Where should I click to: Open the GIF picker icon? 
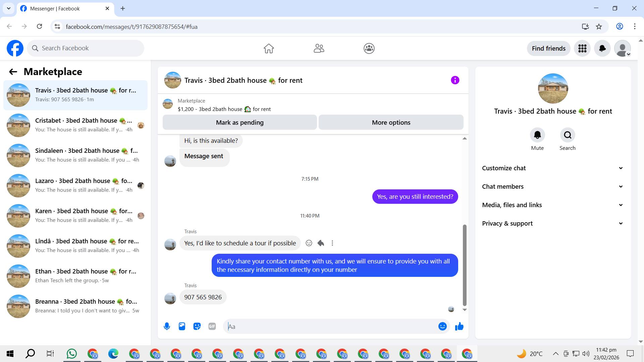pyautogui.click(x=212, y=326)
